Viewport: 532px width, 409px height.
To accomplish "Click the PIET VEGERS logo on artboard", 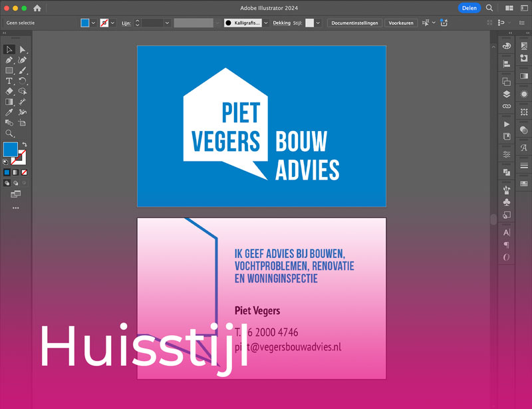I will click(x=225, y=124).
